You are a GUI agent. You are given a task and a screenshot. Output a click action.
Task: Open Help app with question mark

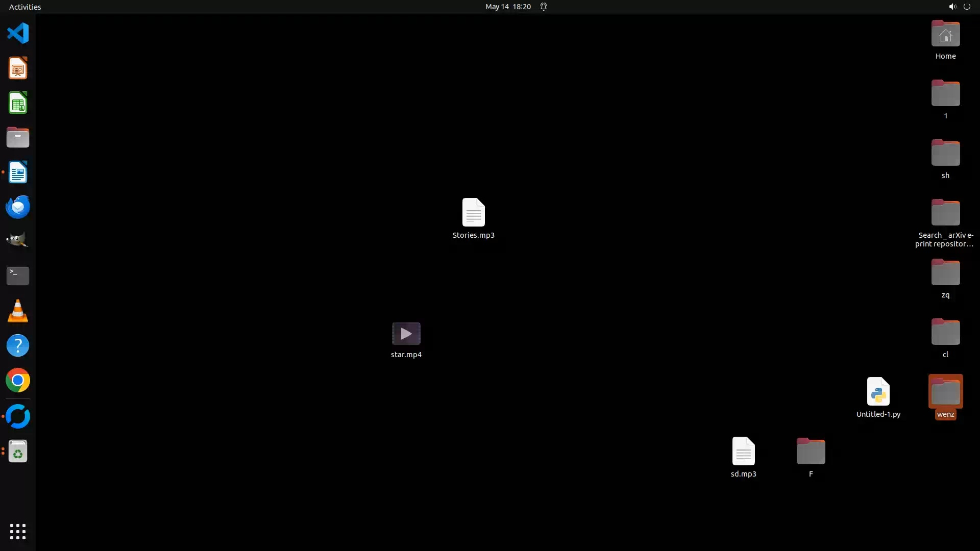18,346
